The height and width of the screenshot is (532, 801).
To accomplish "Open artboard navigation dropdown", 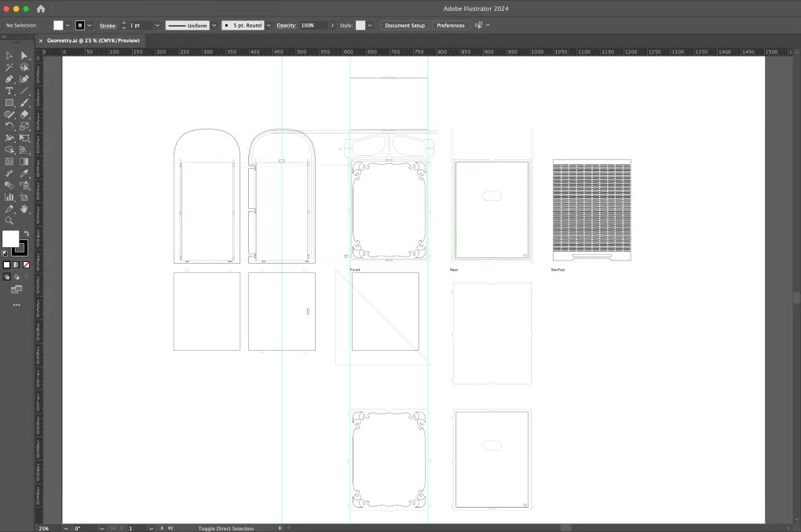I will (x=152, y=528).
